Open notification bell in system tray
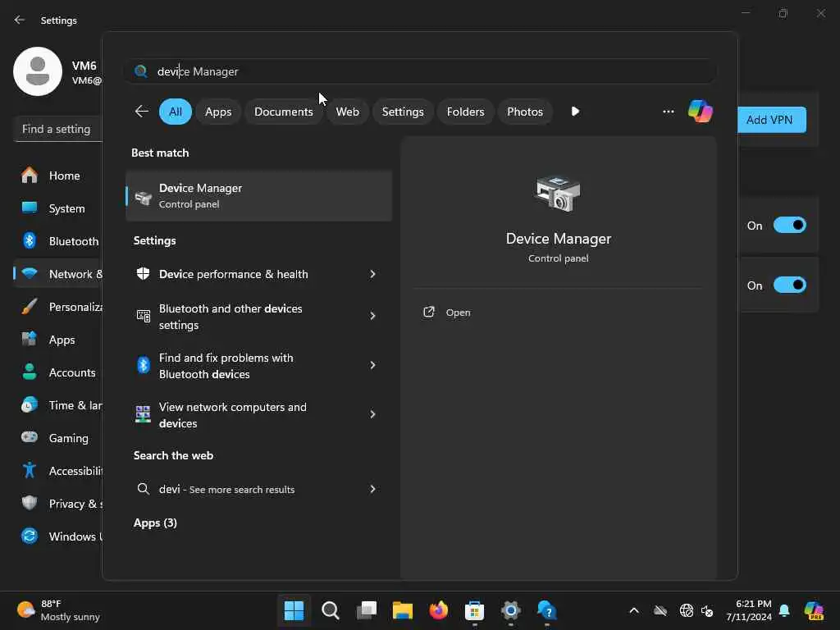 (x=784, y=610)
